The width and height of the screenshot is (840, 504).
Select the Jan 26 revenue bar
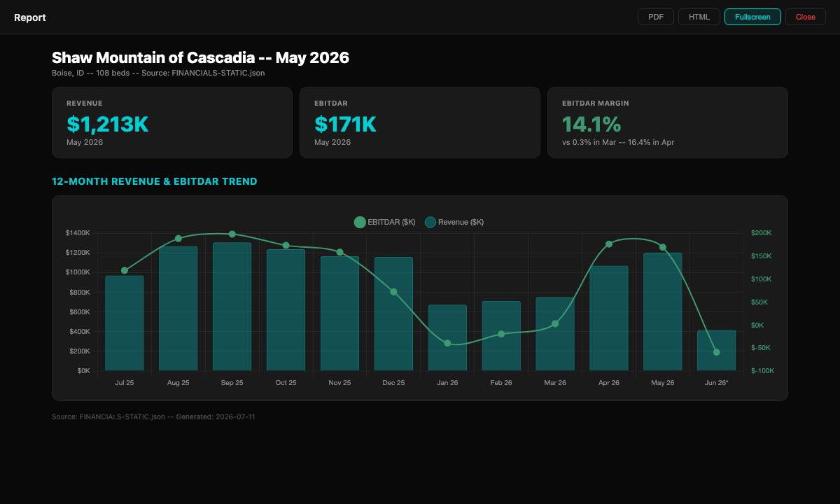[x=447, y=337]
